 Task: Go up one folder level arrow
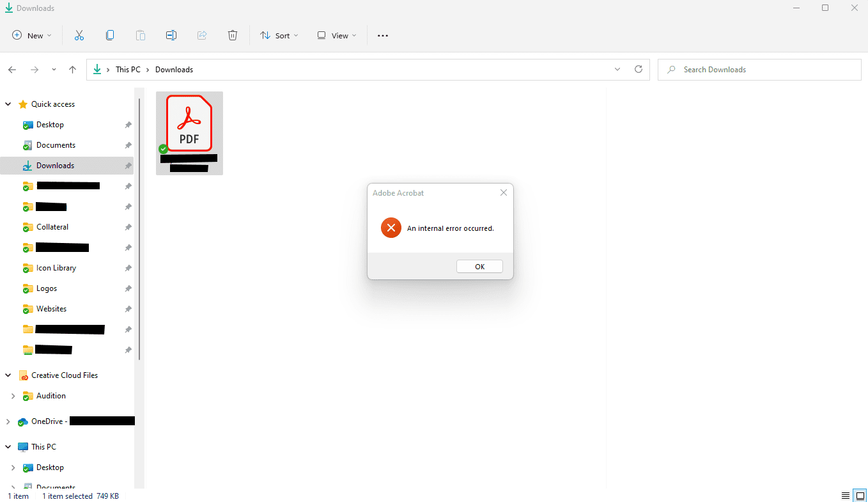click(72, 70)
